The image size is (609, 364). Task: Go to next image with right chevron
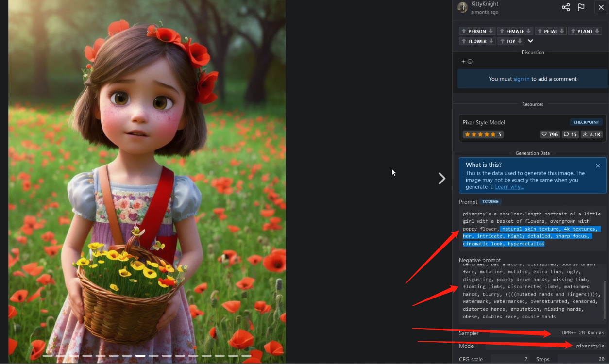(442, 179)
